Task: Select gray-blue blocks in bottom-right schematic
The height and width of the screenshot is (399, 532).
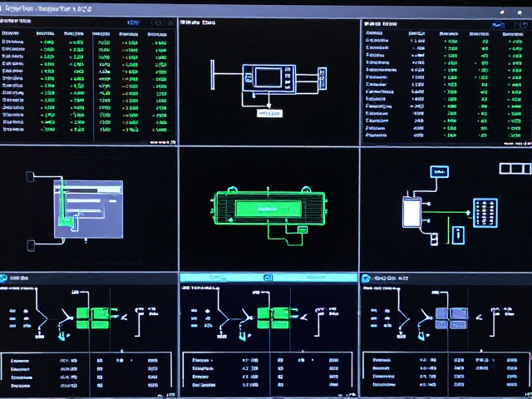Action: pos(451,318)
